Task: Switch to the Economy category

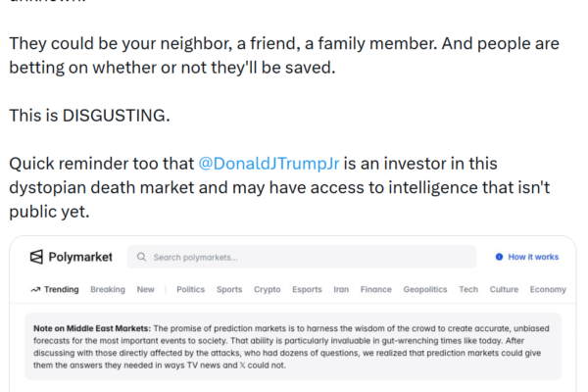Action: tap(548, 290)
